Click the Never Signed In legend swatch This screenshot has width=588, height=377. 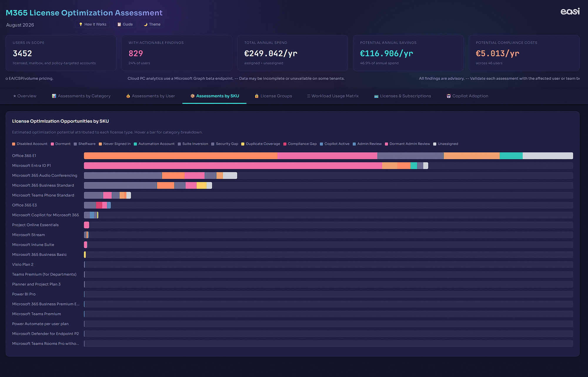pos(100,144)
